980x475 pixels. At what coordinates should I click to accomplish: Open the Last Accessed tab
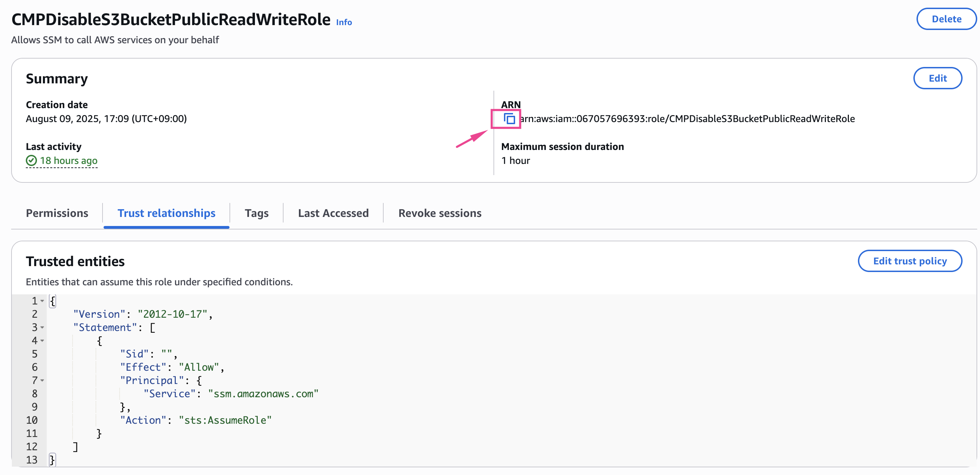click(333, 213)
